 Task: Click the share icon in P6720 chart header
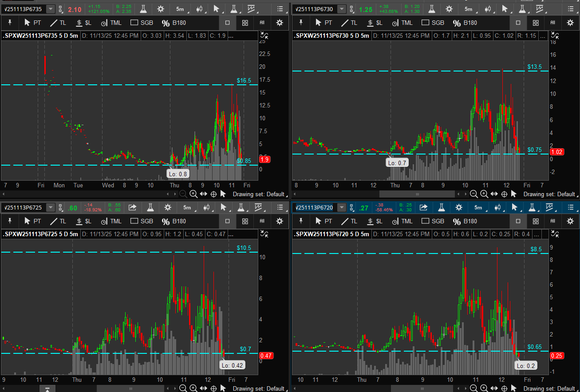(423, 207)
